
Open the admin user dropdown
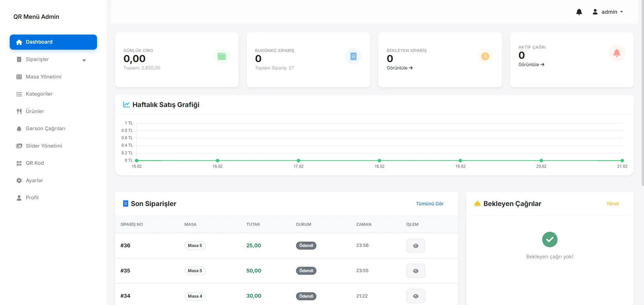coord(608,12)
